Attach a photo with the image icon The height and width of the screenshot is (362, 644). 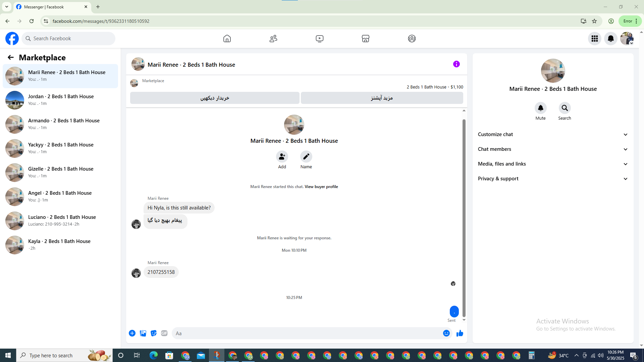143,333
